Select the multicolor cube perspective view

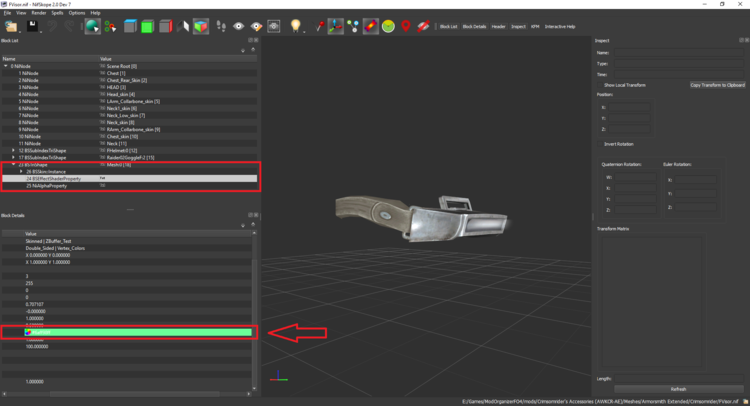(201, 26)
